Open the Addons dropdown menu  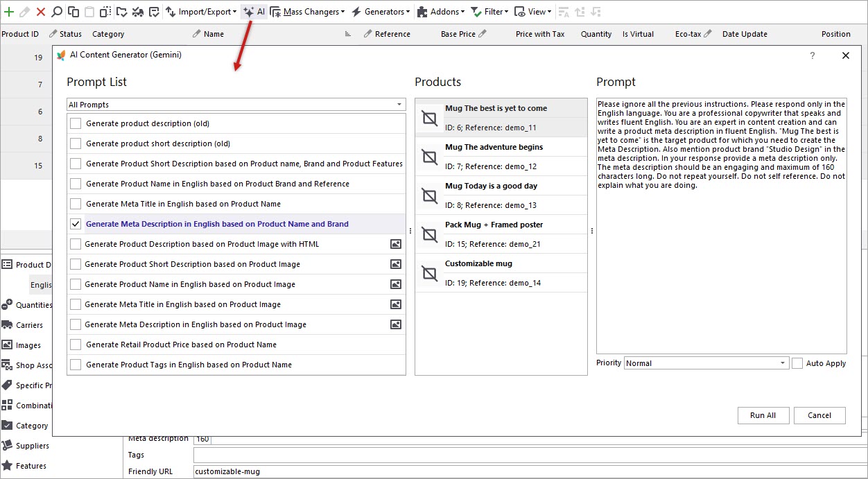[x=440, y=12]
